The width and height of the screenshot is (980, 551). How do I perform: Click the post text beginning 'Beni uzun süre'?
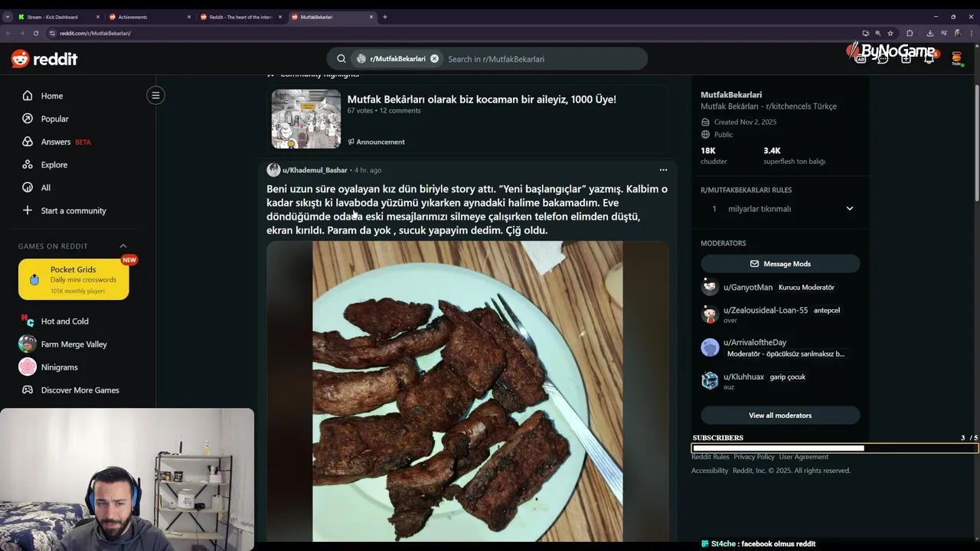[x=467, y=210]
